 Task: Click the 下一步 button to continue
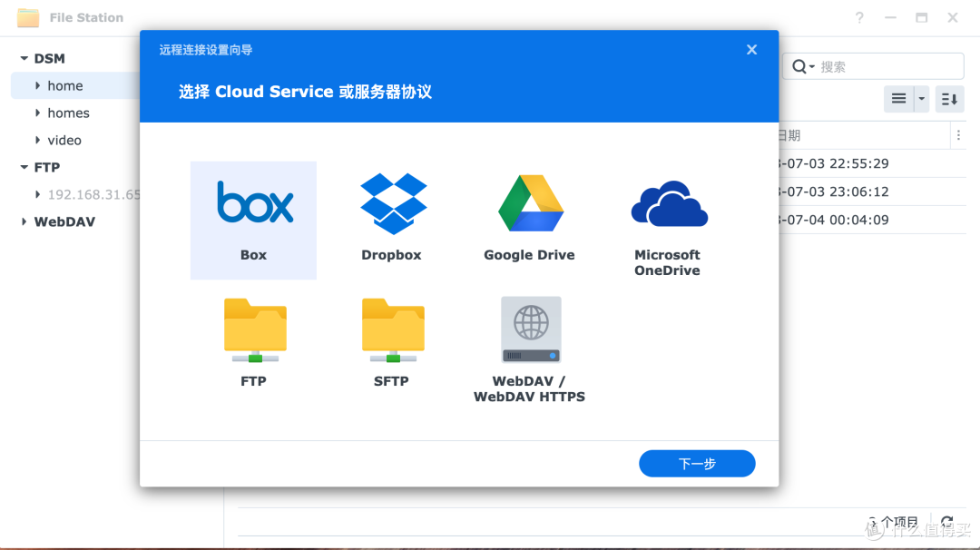point(697,463)
